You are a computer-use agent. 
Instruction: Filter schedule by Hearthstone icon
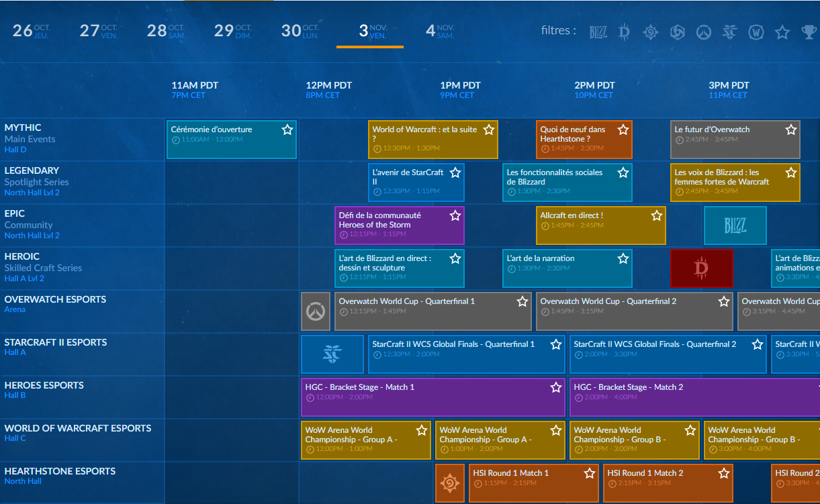tap(651, 32)
